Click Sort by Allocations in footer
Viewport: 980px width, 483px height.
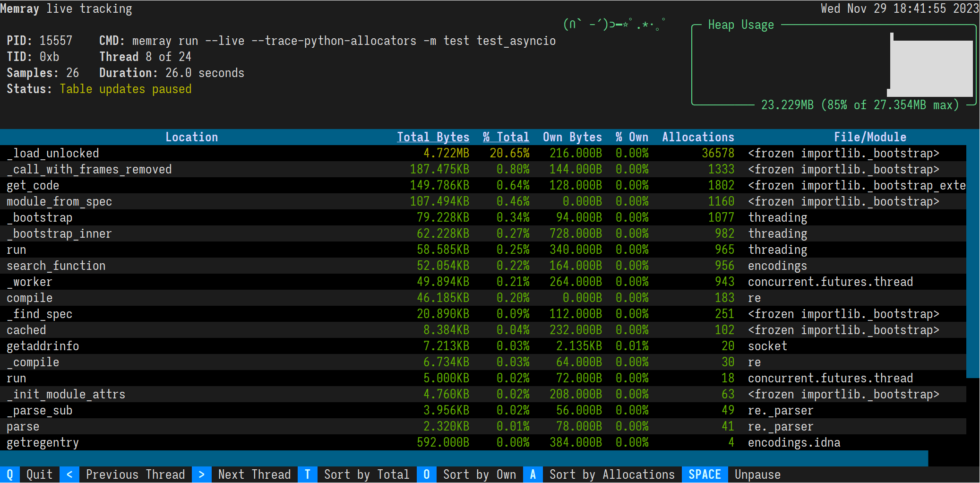click(611, 474)
